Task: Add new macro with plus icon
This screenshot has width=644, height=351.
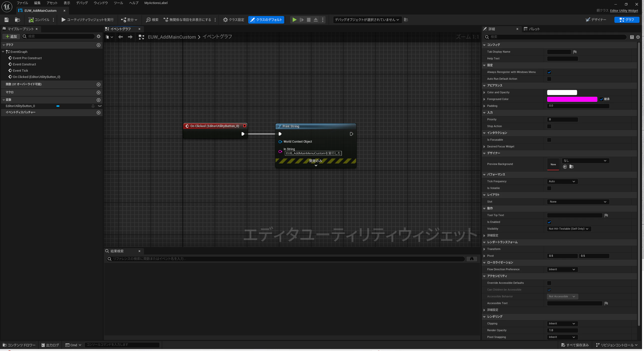Action: [x=99, y=93]
